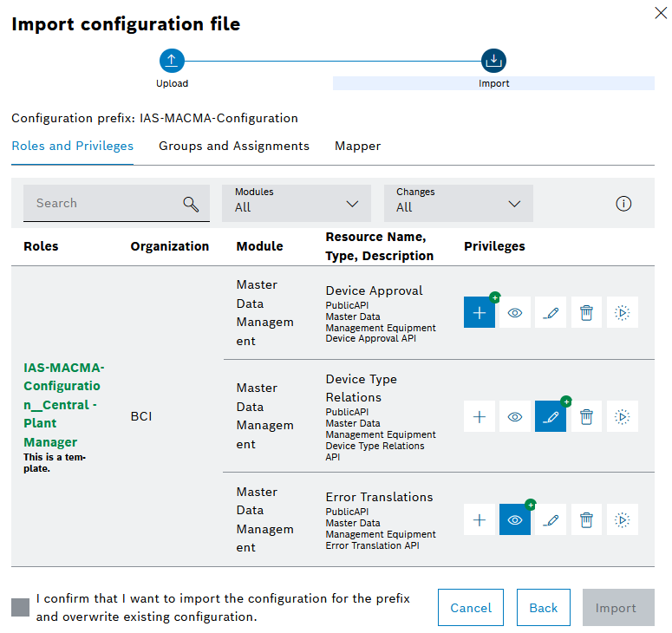The image size is (672, 633).
Task: Click the execute privilege for Device Approval
Action: (x=622, y=313)
